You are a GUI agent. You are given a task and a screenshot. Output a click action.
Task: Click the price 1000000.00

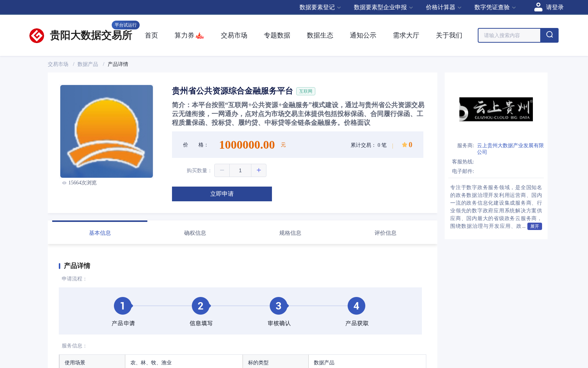point(247,145)
